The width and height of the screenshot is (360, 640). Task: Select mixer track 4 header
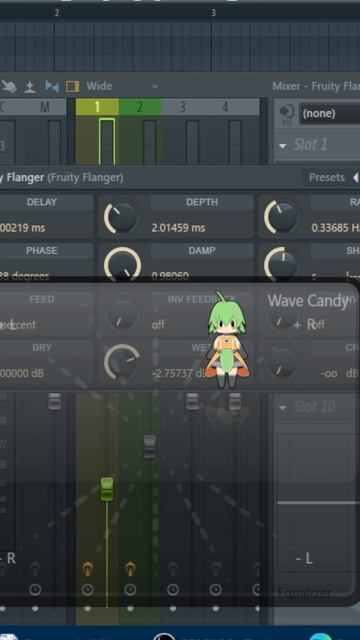(x=225, y=107)
